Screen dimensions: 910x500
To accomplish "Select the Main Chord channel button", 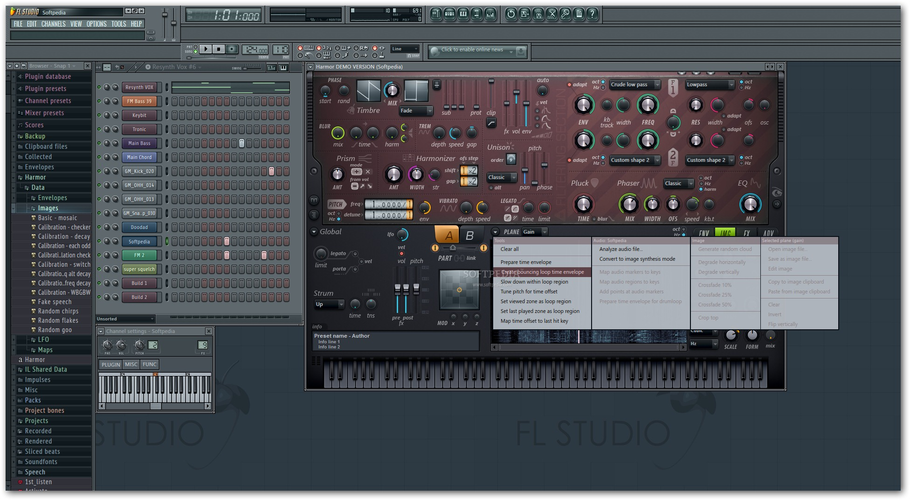I will pyautogui.click(x=139, y=157).
